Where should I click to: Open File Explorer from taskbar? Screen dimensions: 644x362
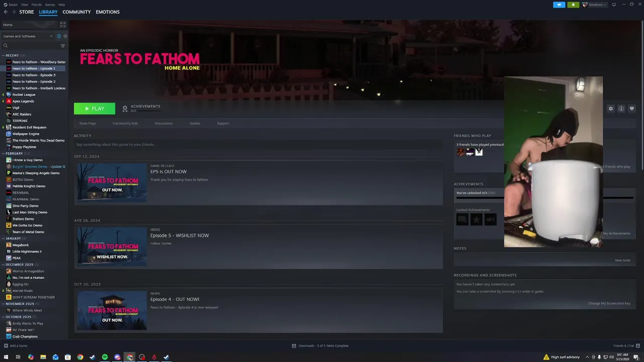pyautogui.click(x=43, y=357)
